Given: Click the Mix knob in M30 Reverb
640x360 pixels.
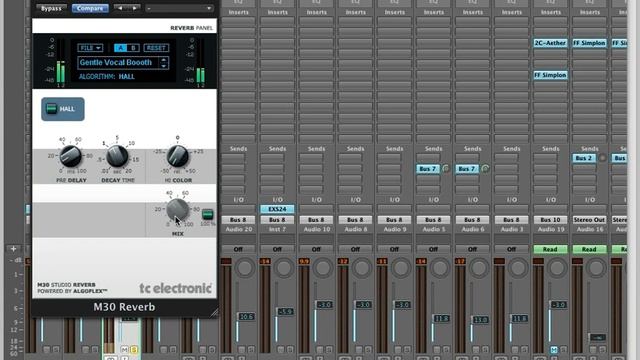Looking at the screenshot, I should [x=178, y=210].
